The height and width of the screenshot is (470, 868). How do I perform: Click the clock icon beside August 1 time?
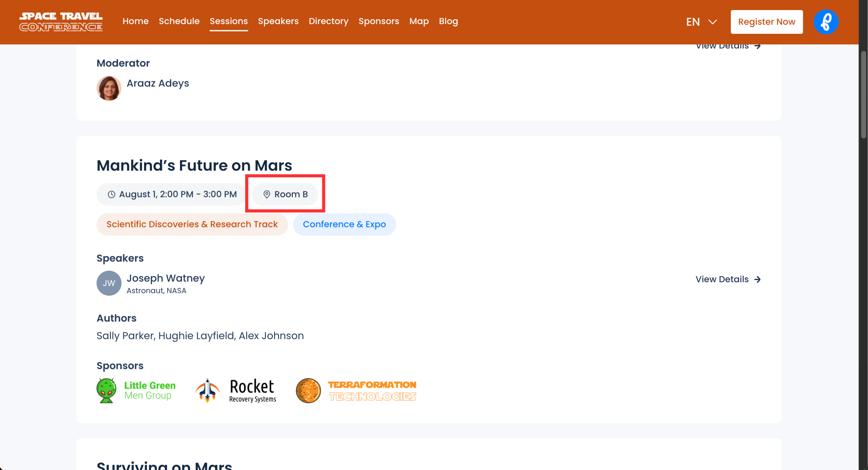point(111,194)
